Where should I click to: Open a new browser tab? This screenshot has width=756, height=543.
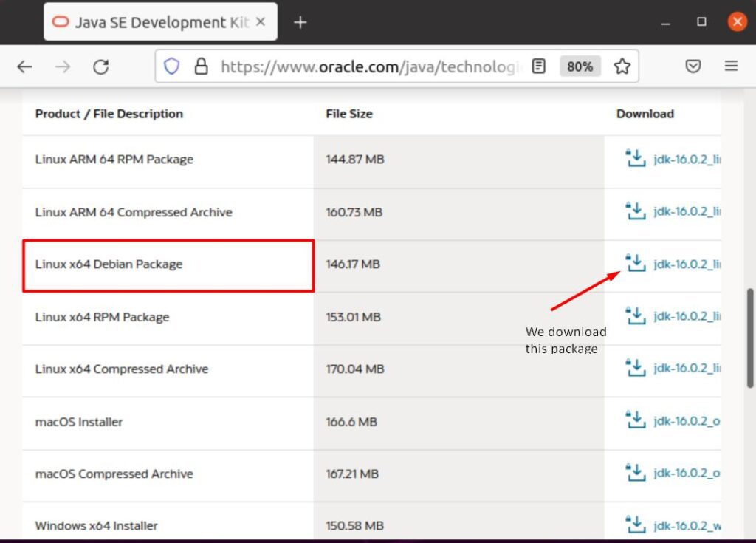(x=300, y=21)
